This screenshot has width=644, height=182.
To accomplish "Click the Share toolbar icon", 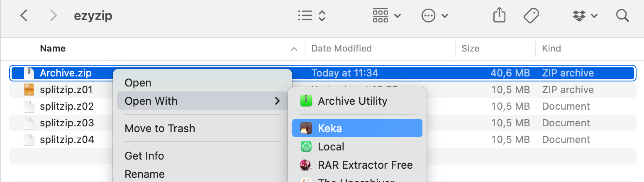I will coord(500,16).
